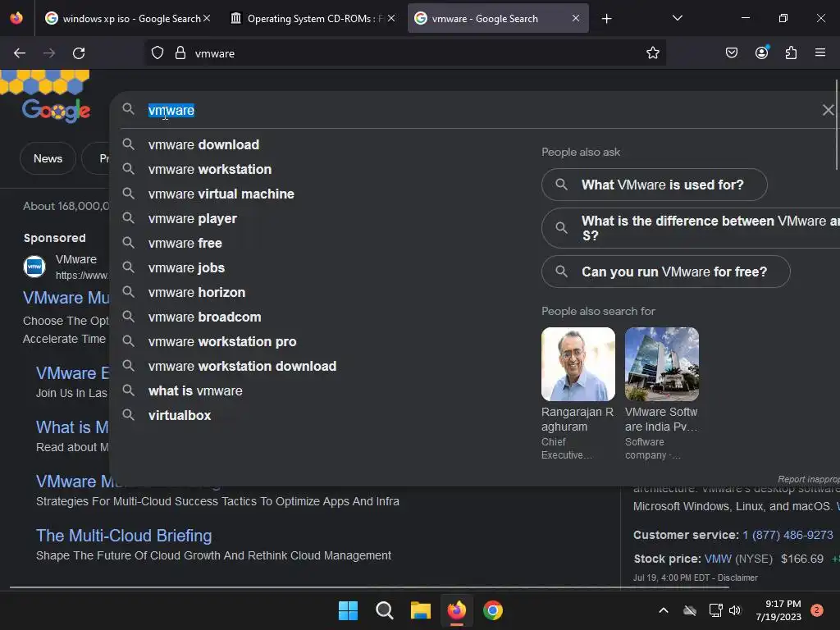The width and height of the screenshot is (840, 630).
Task: Open the volume speaker tray icon
Action: click(x=735, y=610)
